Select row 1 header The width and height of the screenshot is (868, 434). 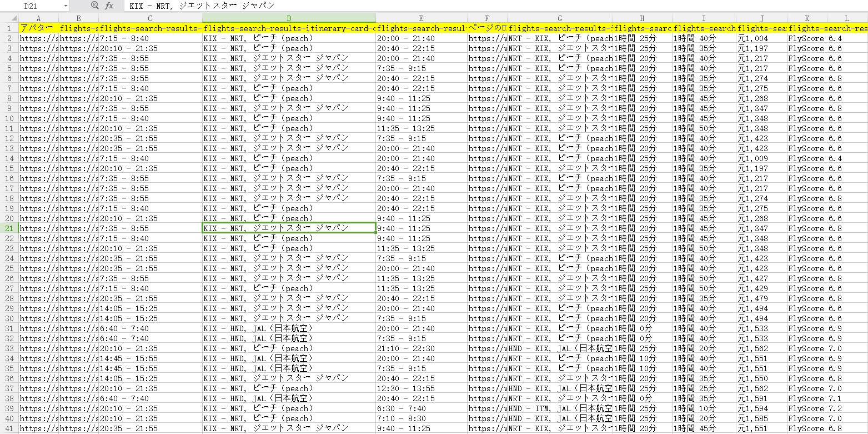tap(9, 28)
